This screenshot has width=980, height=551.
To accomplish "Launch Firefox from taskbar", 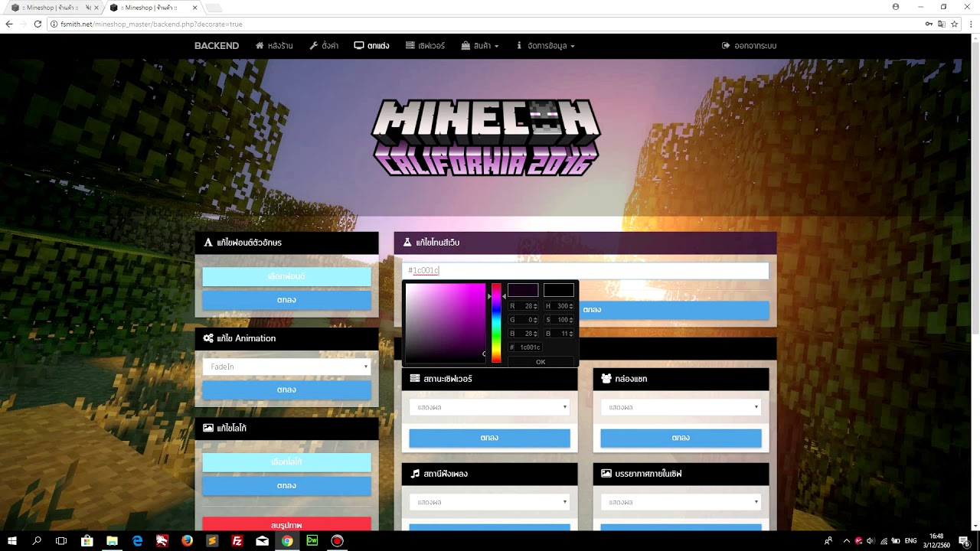I will click(188, 541).
